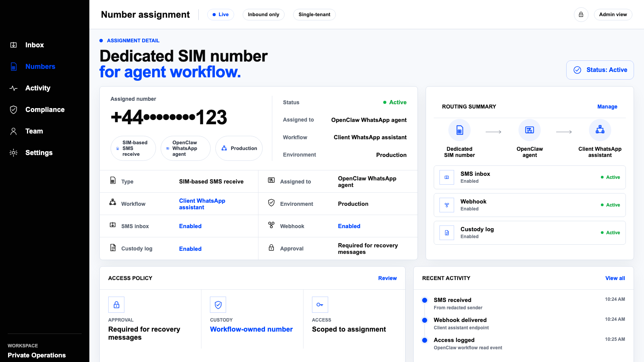Click 'Scoped to assignment' access text
Image resolution: width=644 pixels, height=362 pixels.
click(x=349, y=329)
